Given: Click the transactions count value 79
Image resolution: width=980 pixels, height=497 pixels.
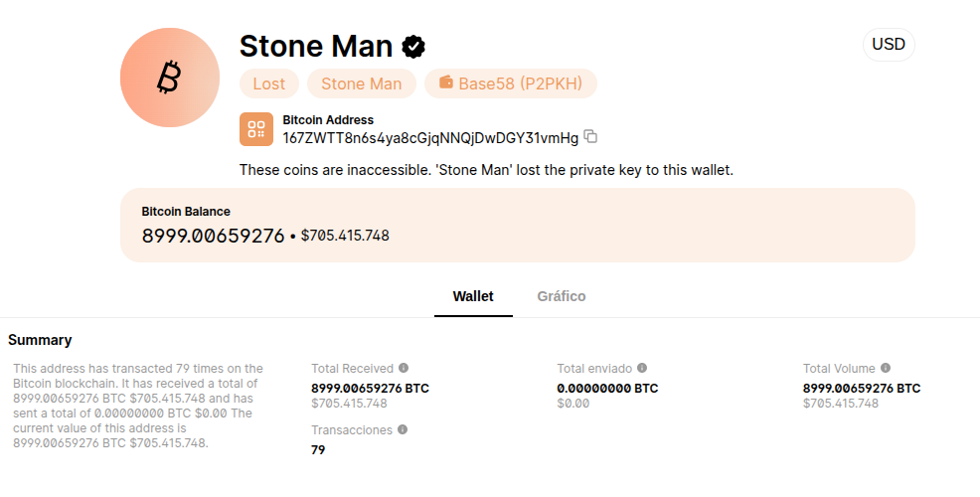Looking at the screenshot, I should 318,450.
